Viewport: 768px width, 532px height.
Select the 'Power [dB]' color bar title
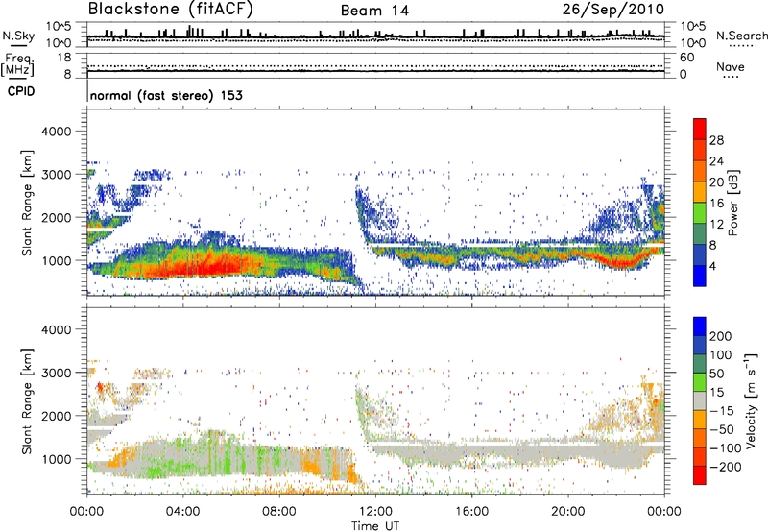point(732,203)
